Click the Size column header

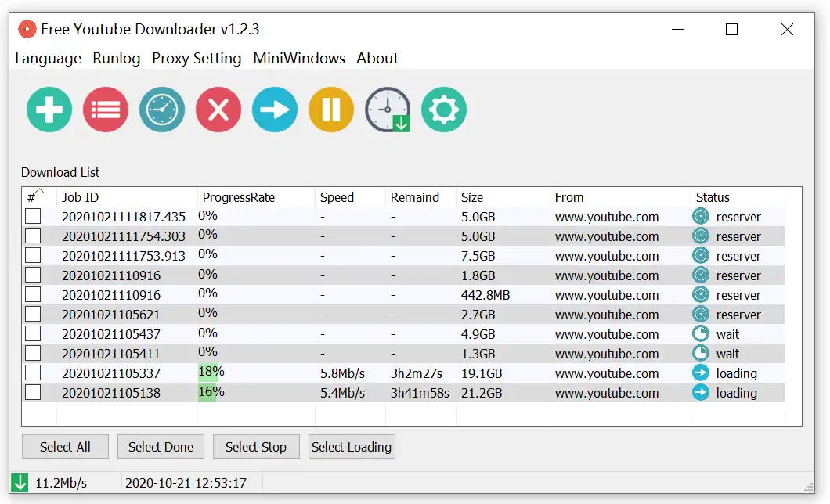point(472,197)
